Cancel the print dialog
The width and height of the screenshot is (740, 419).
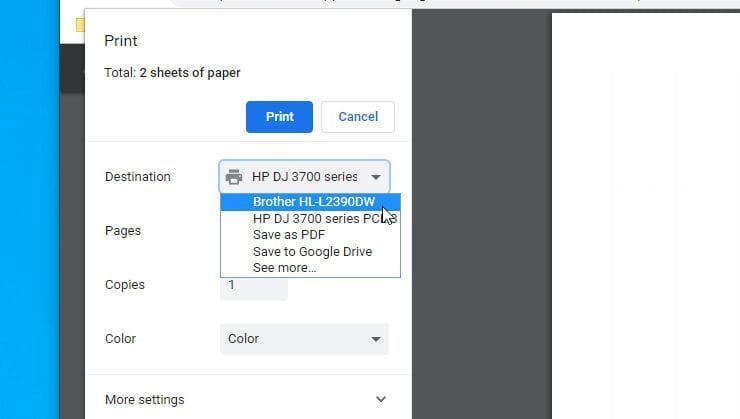357,117
